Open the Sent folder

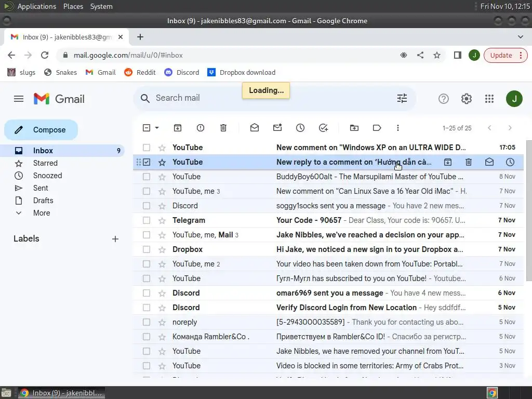(x=41, y=188)
